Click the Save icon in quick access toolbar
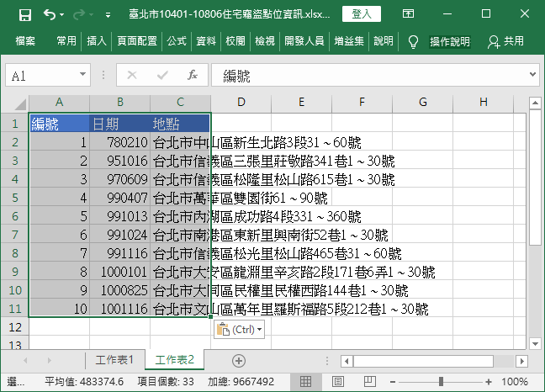545x392 pixels. (25, 14)
